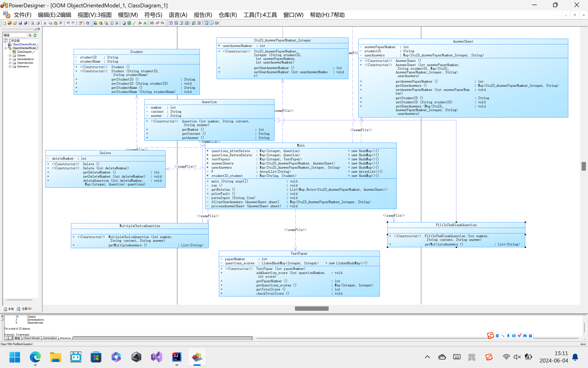Click the Copy icon in toolbar
This screenshot has width=588, height=368.
click(x=50, y=23)
